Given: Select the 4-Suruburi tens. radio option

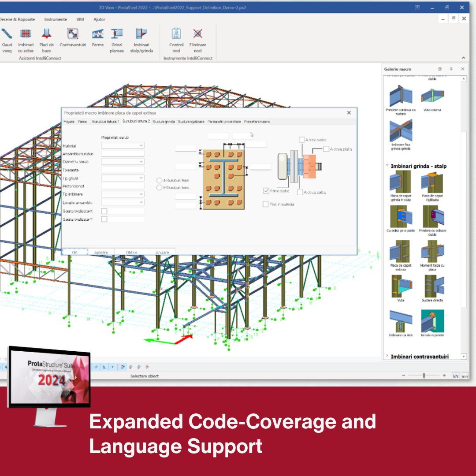Looking at the screenshot, I should (x=159, y=180).
